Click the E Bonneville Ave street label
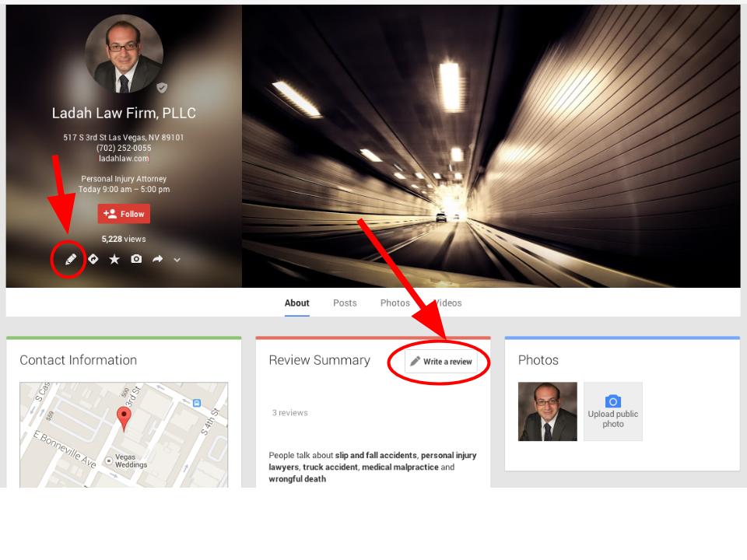747x560 pixels. click(65, 449)
